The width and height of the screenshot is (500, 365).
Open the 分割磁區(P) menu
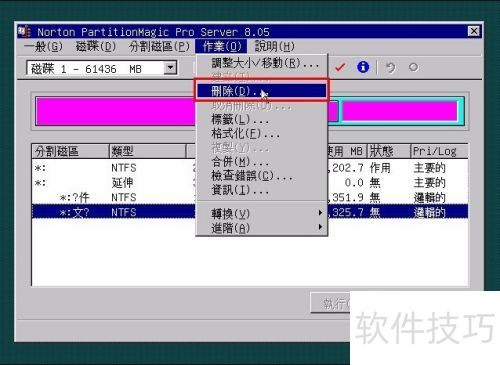coord(159,46)
